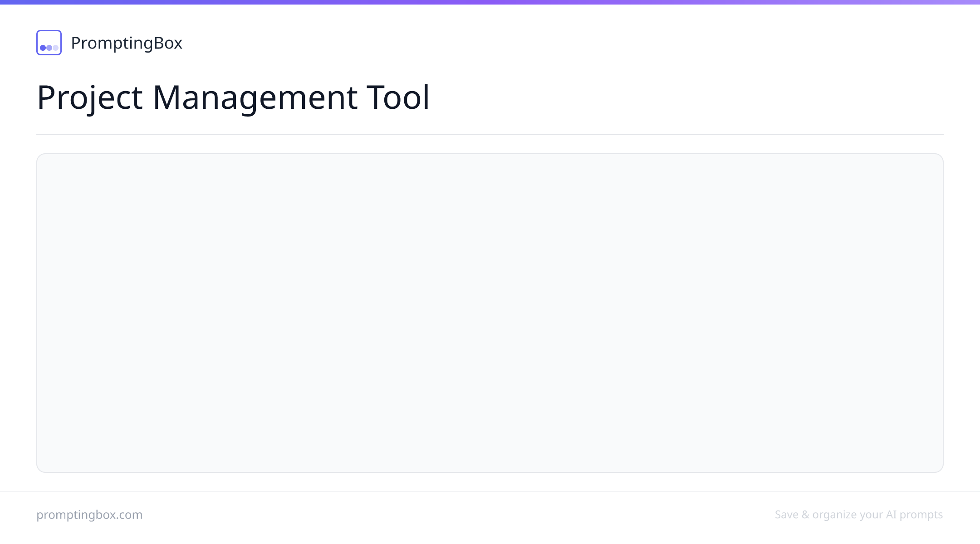This screenshot has width=980, height=544.
Task: Click the Save & organize your AI prompts tagline
Action: [859, 515]
